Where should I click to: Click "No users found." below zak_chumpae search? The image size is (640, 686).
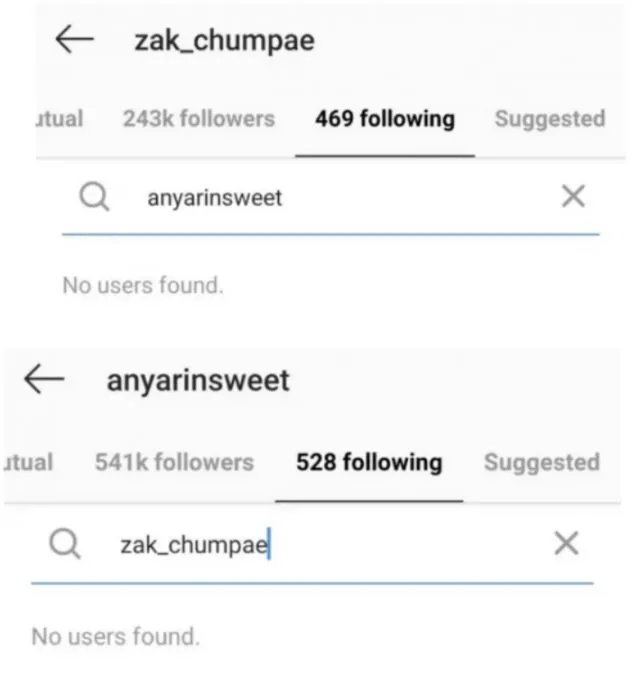115,635
